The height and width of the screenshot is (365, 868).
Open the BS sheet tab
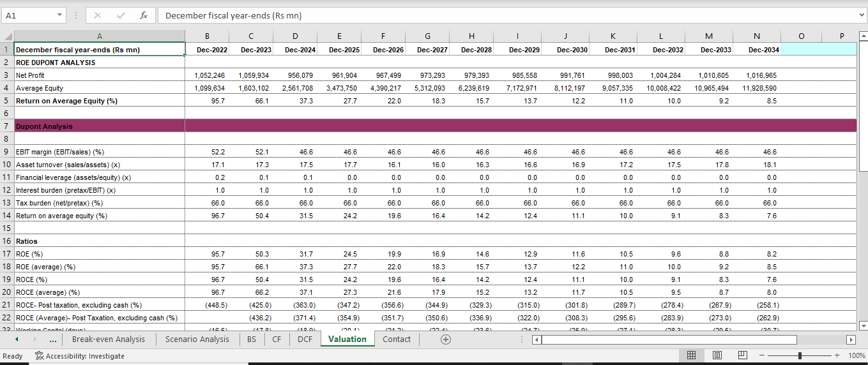252,339
